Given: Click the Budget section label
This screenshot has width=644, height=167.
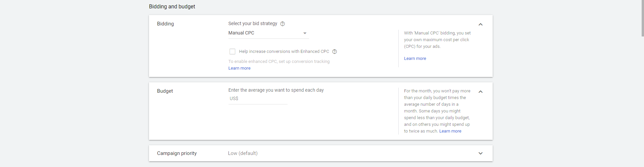Looking at the screenshot, I should (x=165, y=91).
